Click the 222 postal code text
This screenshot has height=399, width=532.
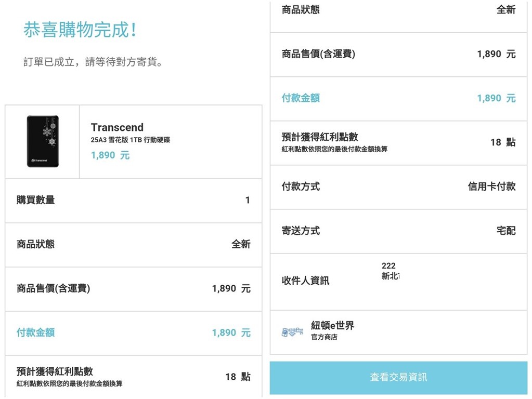tap(388, 266)
